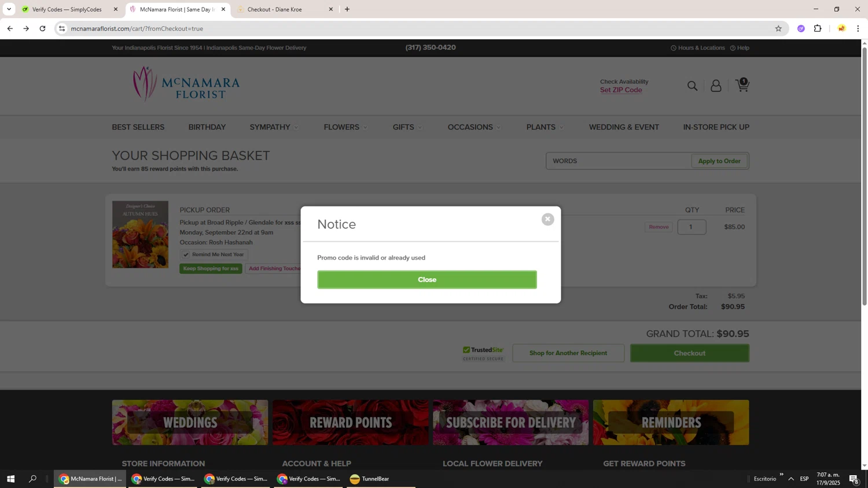Screen dimensions: 868x488
Task: Open the Extensions puzzle icon
Action: click(x=818, y=28)
